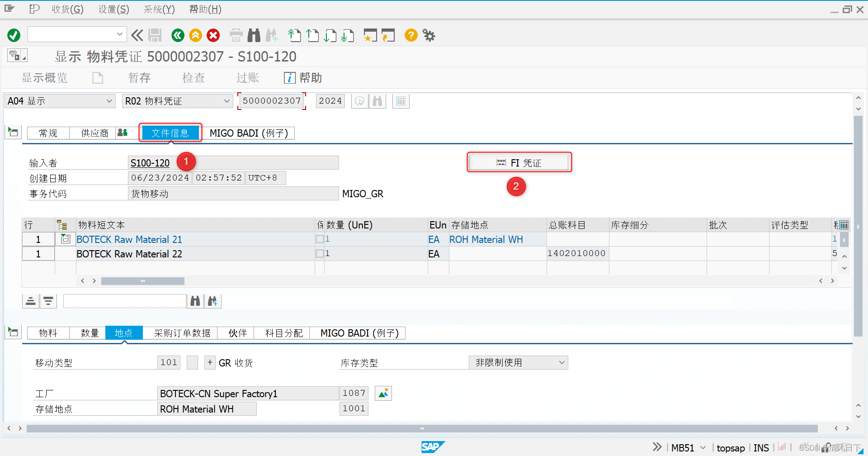Click the find document binoculars beside year field
The height and width of the screenshot is (456, 868).
pos(377,101)
